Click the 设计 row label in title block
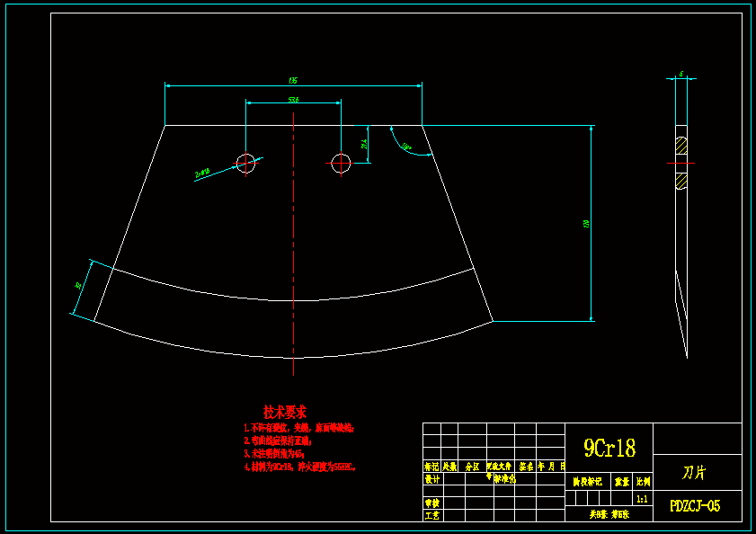 click(x=432, y=479)
